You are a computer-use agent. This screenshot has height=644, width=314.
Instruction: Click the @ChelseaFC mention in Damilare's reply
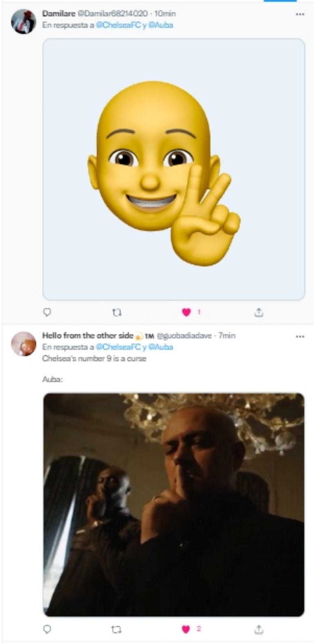click(x=118, y=25)
